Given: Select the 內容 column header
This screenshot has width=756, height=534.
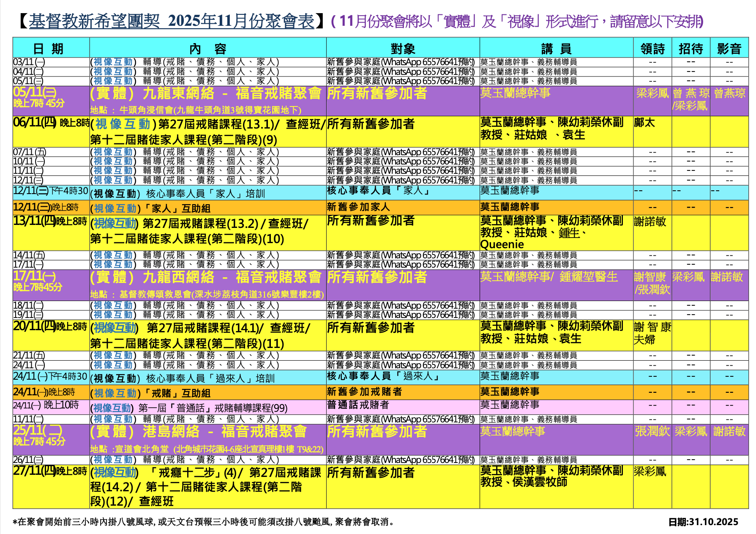Looking at the screenshot, I should (207, 49).
